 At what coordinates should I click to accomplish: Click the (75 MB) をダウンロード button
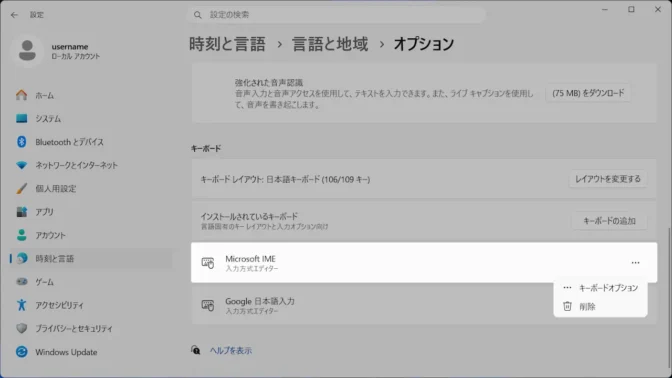[588, 93]
